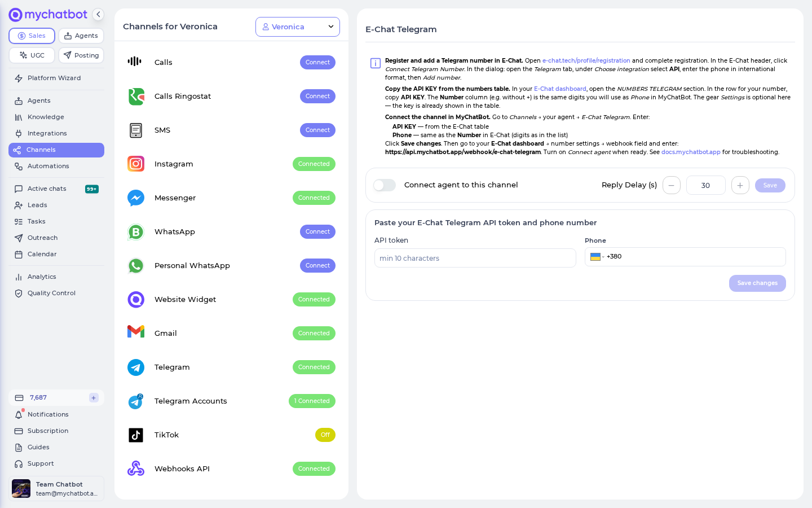Open Automations in the sidebar
Screen dimensions: 812x508
tap(56, 166)
